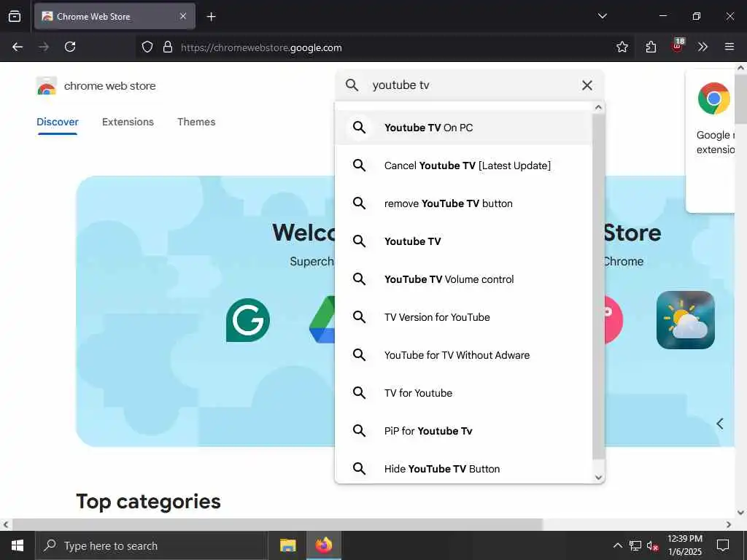
Task: Open the tracking protection shield icon
Action: coord(147,47)
